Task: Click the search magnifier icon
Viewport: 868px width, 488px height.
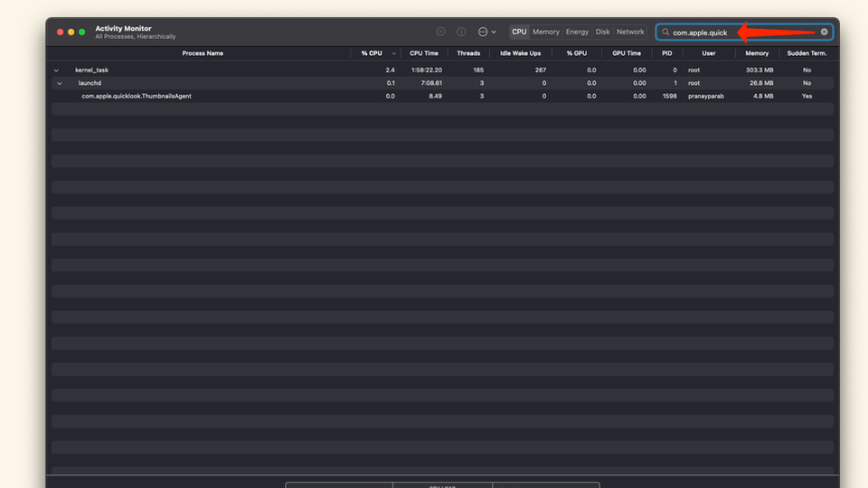Action: (x=665, y=33)
